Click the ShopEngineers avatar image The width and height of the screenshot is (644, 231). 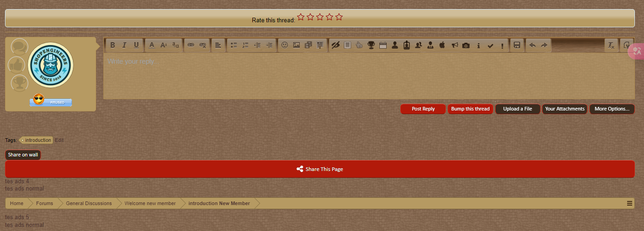tap(51, 65)
